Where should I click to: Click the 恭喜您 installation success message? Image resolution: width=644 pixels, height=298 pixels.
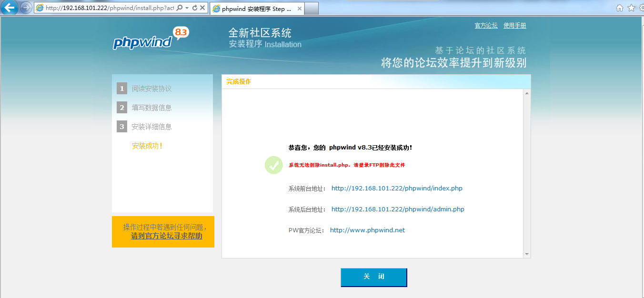coord(350,148)
